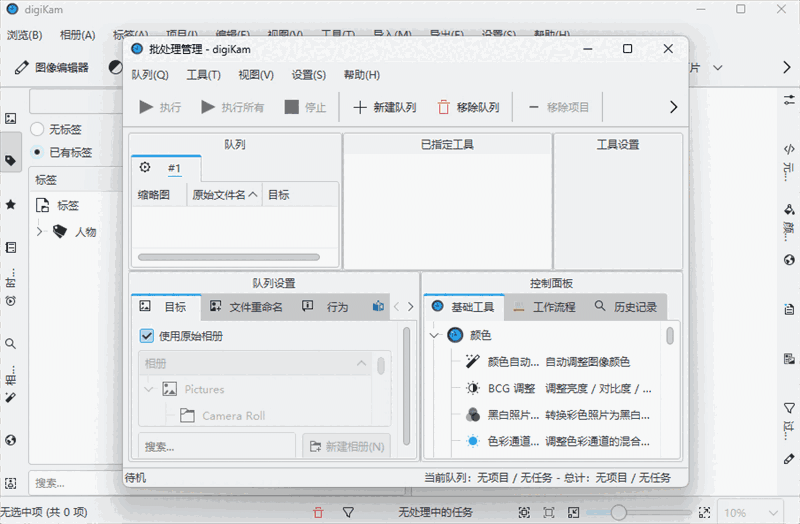Click the control panel vertical scrollbar
Screen dimensions: 800x524
click(x=670, y=336)
